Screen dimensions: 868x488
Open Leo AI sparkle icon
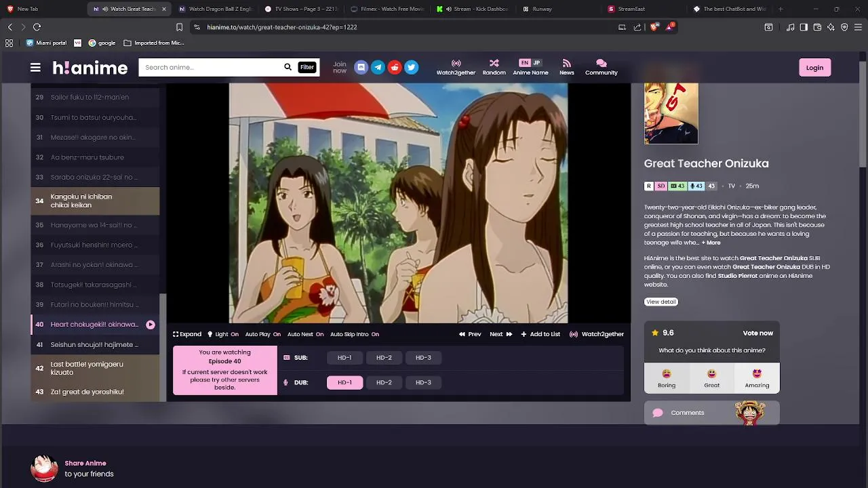click(x=831, y=27)
